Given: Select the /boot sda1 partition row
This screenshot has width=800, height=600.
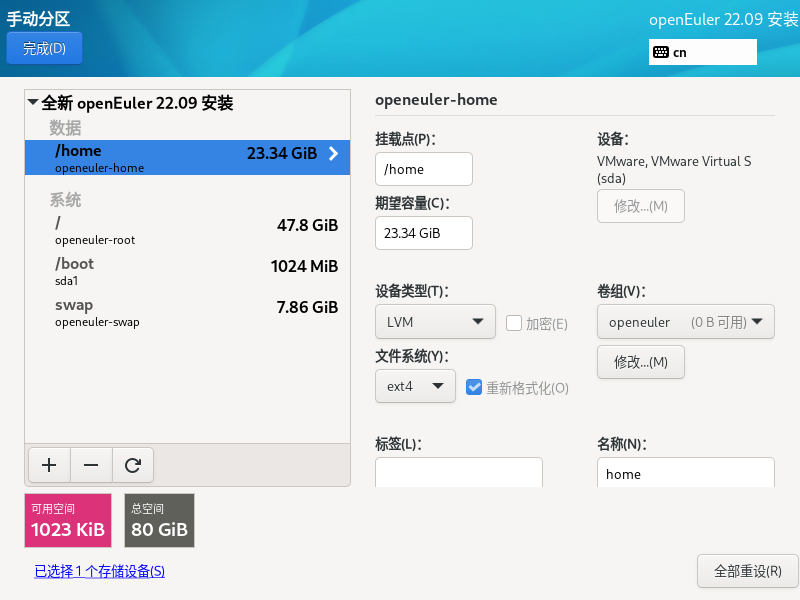Looking at the screenshot, I should (187, 271).
